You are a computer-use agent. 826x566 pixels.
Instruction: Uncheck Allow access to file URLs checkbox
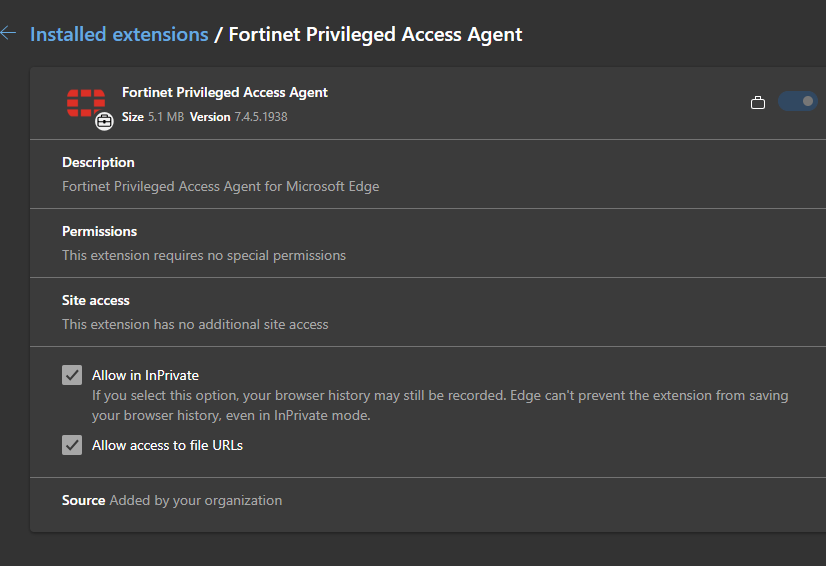[72, 445]
